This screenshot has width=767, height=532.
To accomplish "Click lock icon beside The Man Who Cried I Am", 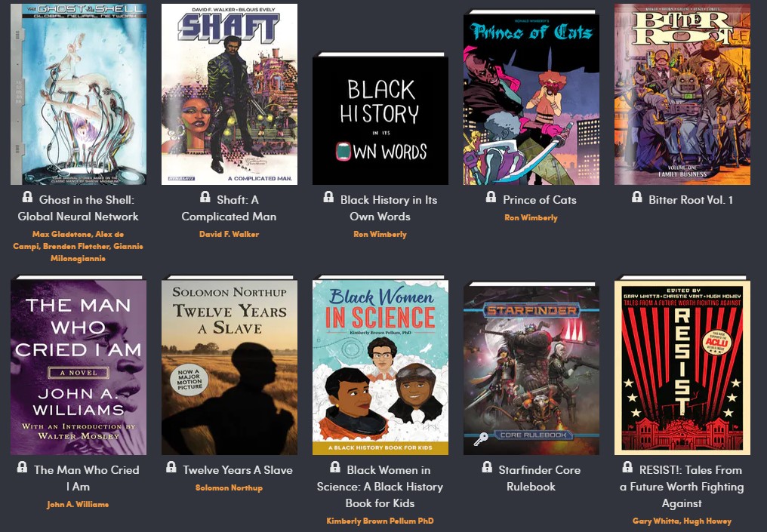I will click(x=23, y=469).
